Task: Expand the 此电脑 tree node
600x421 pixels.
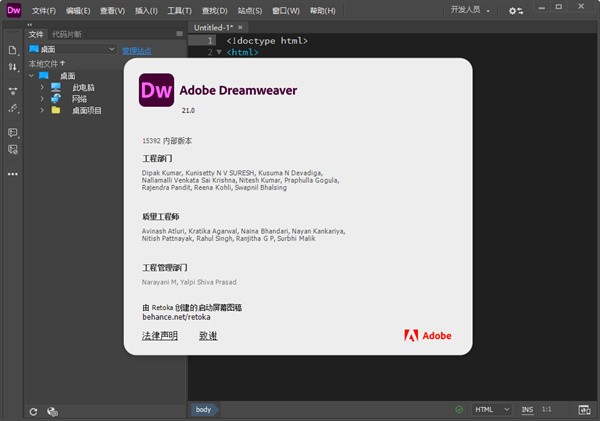Action: coord(42,87)
